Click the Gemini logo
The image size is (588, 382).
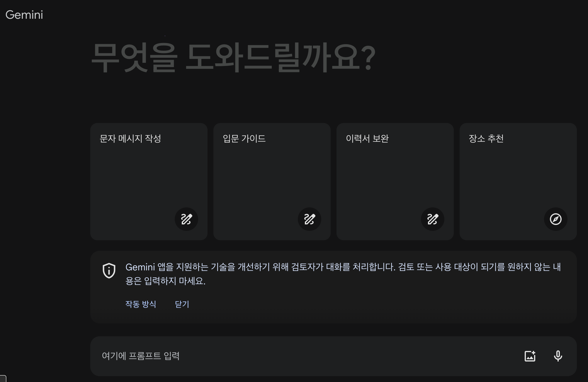[24, 15]
